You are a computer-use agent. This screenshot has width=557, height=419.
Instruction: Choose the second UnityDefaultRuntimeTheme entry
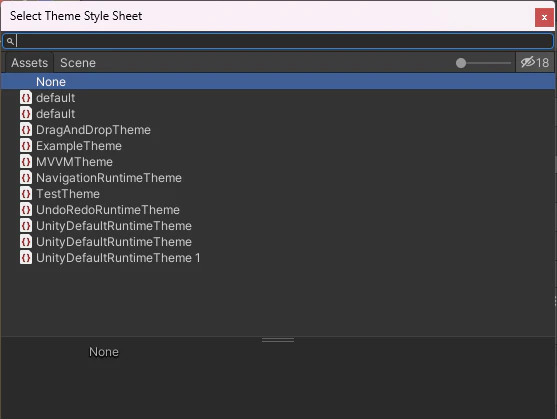[x=278, y=241]
